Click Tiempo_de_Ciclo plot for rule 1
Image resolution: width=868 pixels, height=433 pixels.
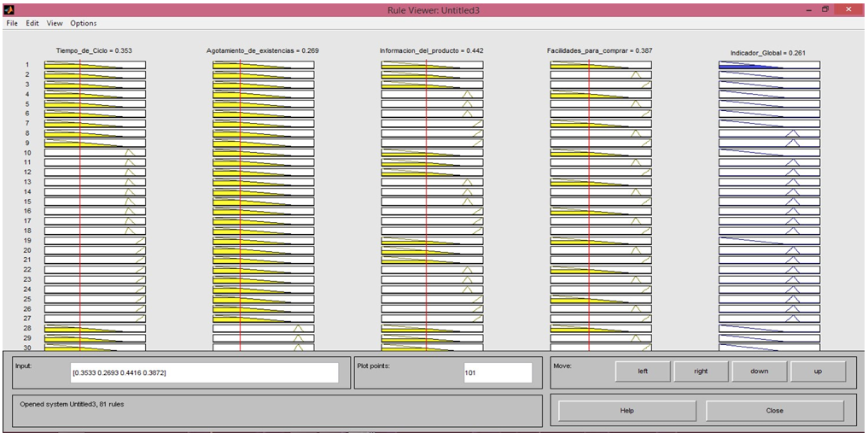click(96, 65)
